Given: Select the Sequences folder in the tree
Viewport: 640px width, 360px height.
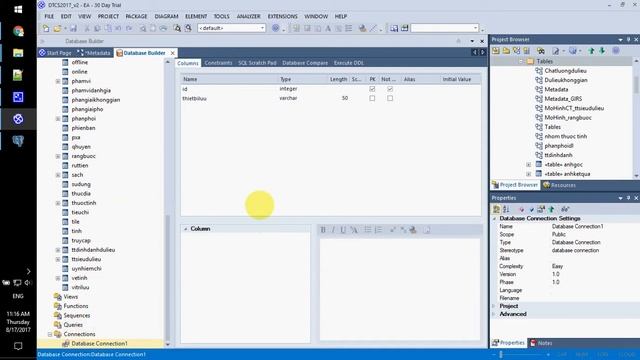Looking at the screenshot, I should [77, 316].
